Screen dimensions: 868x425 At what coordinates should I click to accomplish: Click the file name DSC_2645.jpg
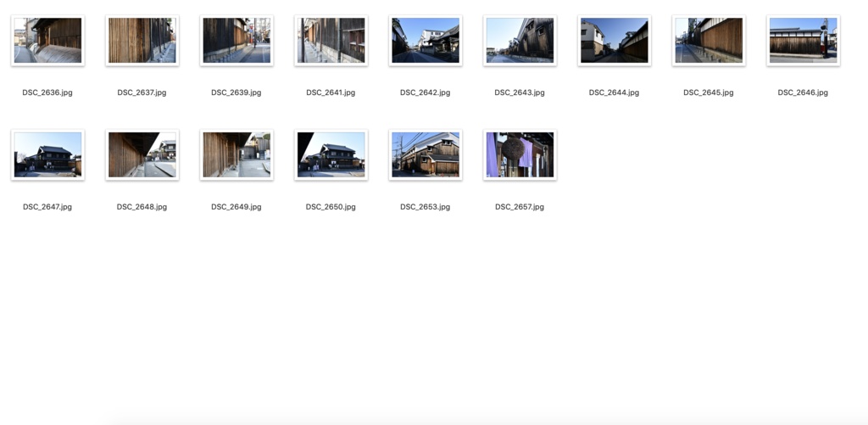709,92
